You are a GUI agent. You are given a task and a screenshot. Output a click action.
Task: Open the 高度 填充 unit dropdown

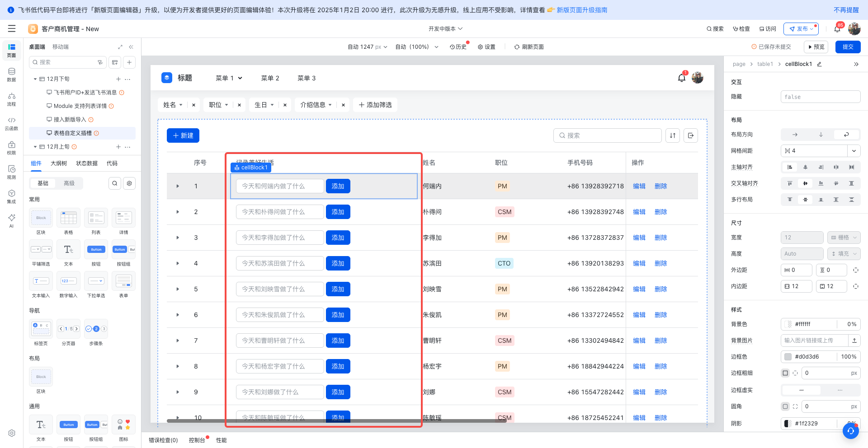[x=844, y=254]
